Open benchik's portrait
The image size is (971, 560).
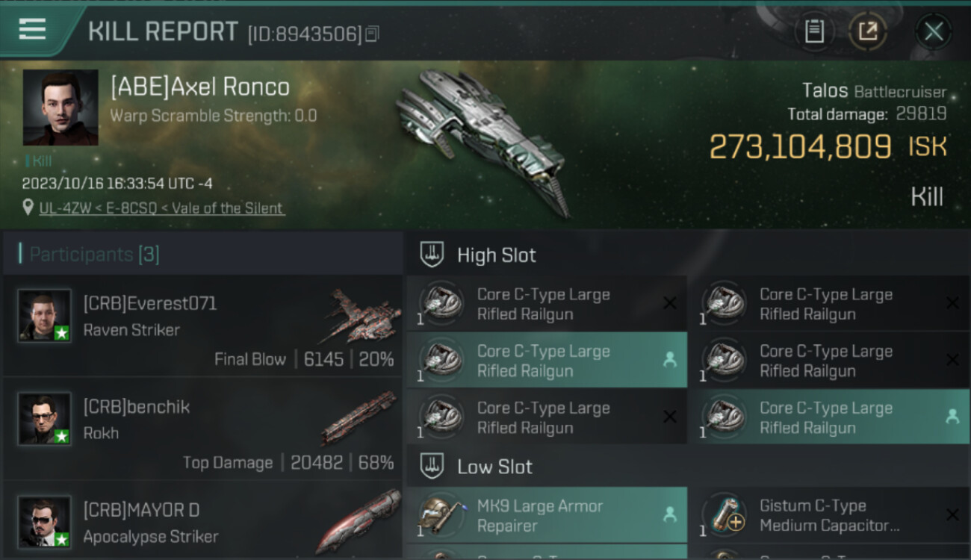45,419
